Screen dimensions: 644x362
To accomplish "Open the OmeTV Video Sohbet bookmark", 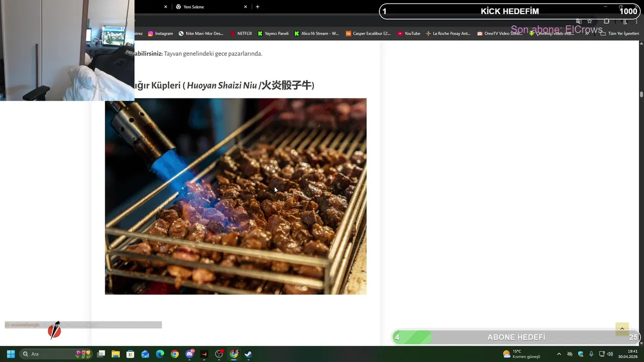I will coord(500,34).
